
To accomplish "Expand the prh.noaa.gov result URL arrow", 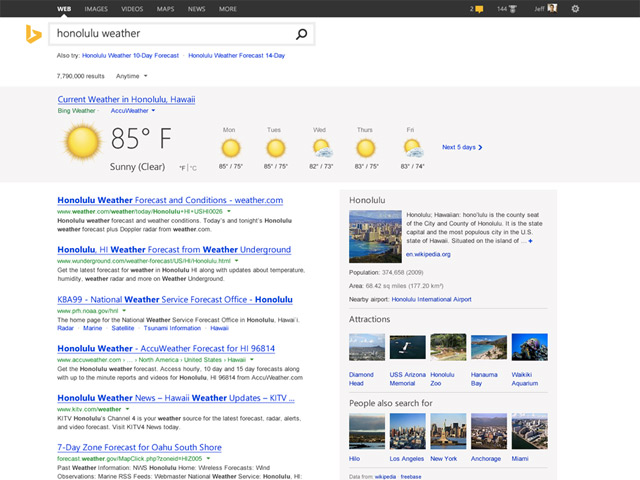I will coord(124,311).
